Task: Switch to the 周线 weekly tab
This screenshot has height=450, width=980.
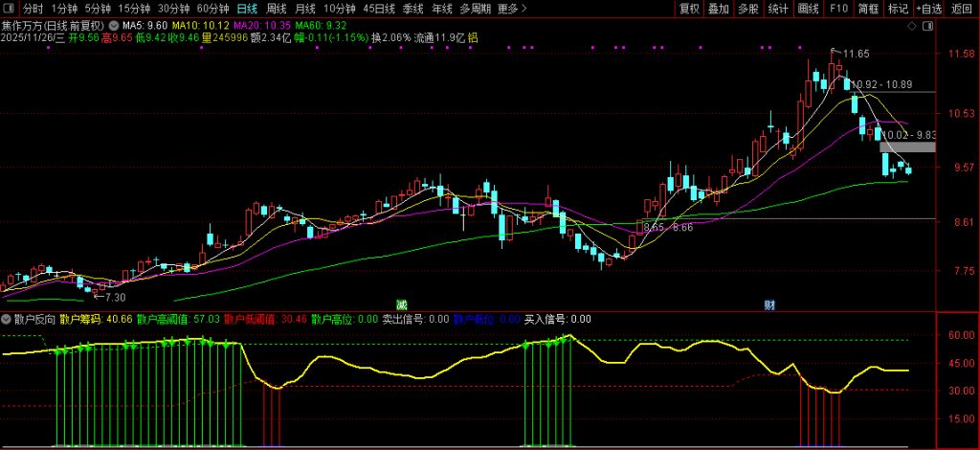Action: 276,9
